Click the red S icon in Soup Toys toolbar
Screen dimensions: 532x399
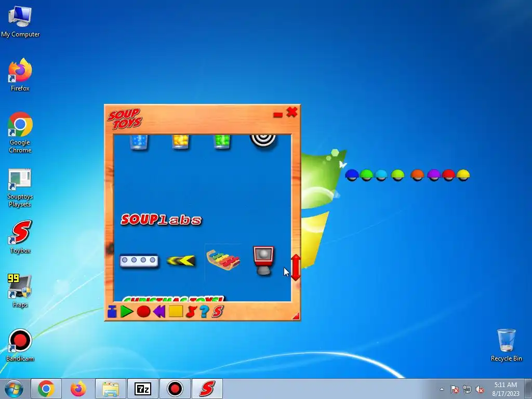tap(218, 312)
